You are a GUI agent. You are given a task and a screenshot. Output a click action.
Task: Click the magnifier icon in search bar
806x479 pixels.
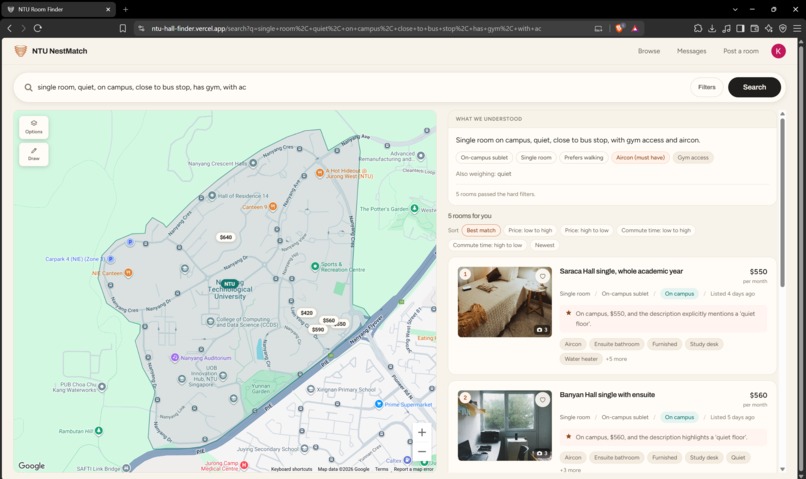pyautogui.click(x=28, y=87)
